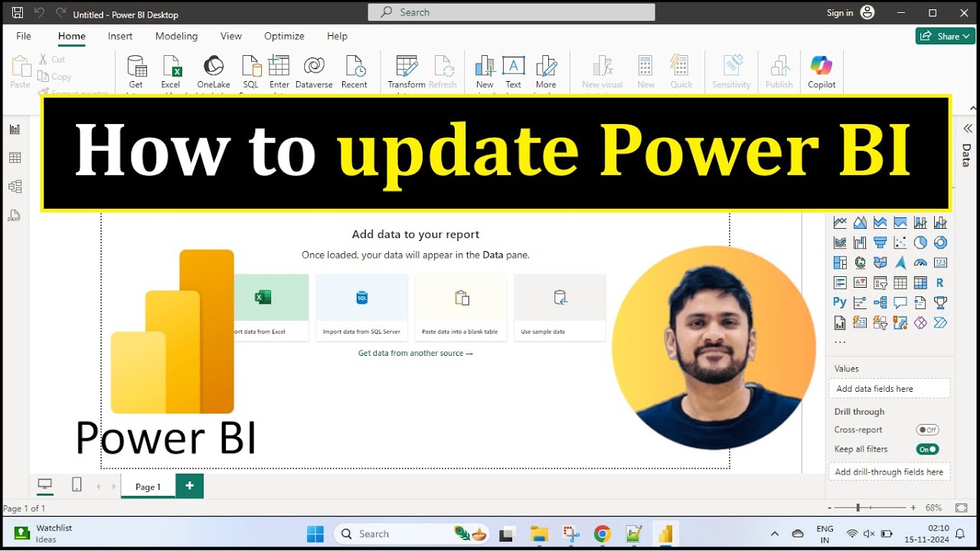Image resolution: width=980 pixels, height=551 pixels.
Task: Launch Copilot from ribbon
Action: point(822,73)
